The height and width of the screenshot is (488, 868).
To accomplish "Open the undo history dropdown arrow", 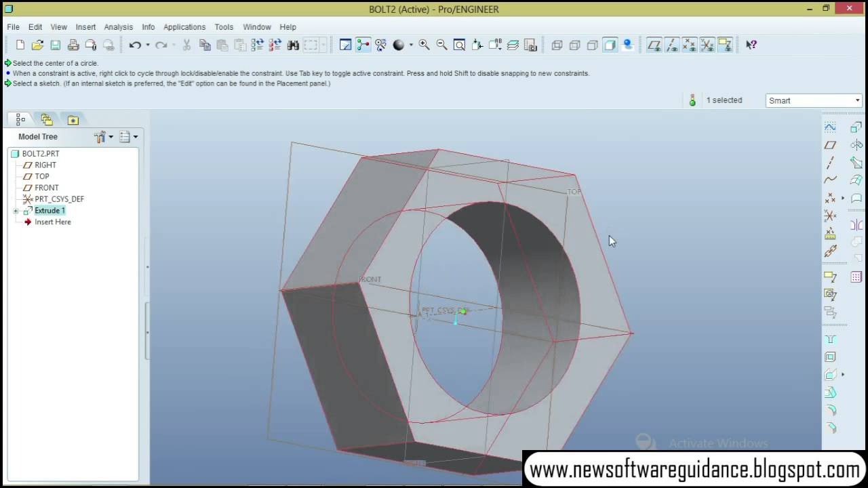I will click(147, 45).
